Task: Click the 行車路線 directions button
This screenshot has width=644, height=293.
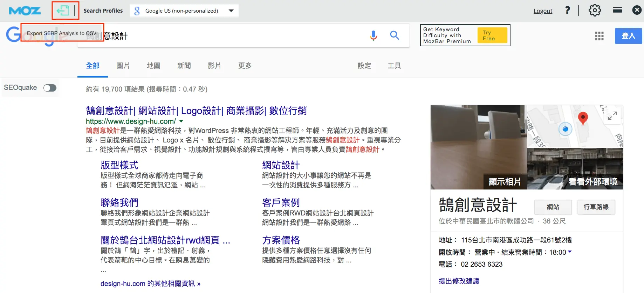Action: tap(596, 207)
